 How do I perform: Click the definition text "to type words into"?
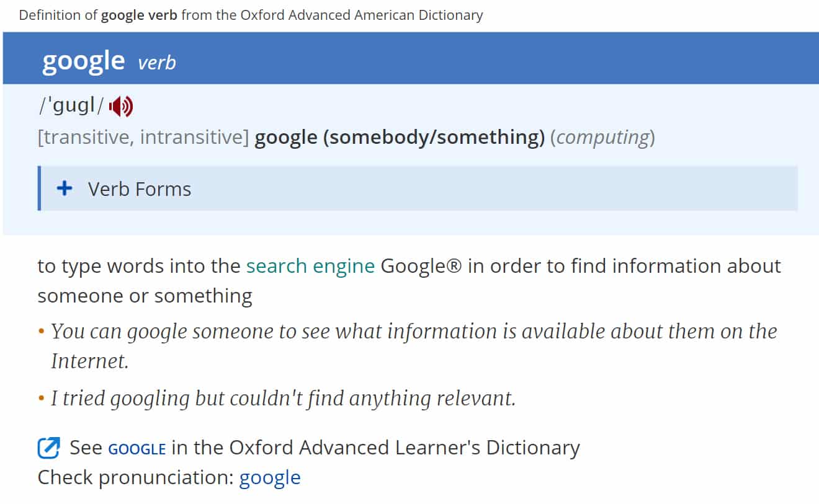(139, 266)
